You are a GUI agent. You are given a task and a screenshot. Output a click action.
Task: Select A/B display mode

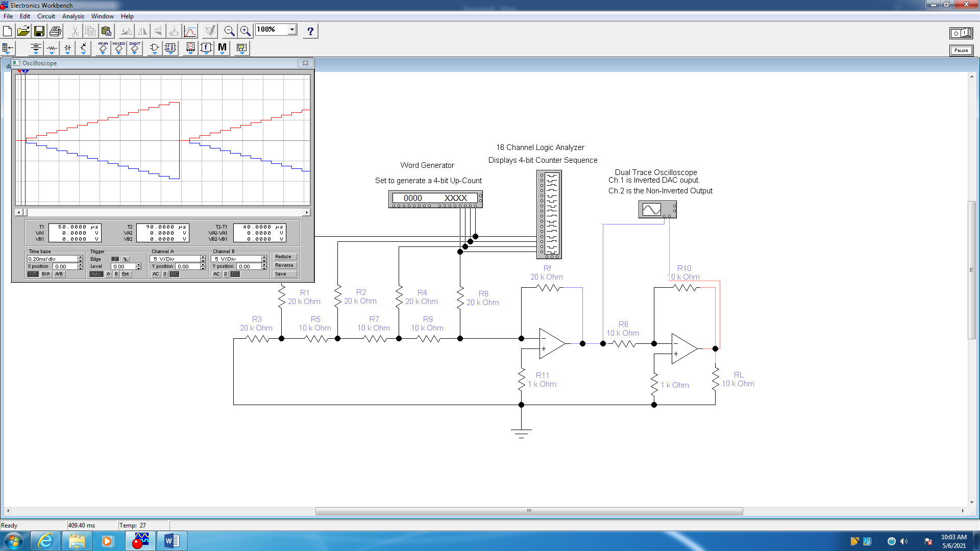tap(59, 274)
